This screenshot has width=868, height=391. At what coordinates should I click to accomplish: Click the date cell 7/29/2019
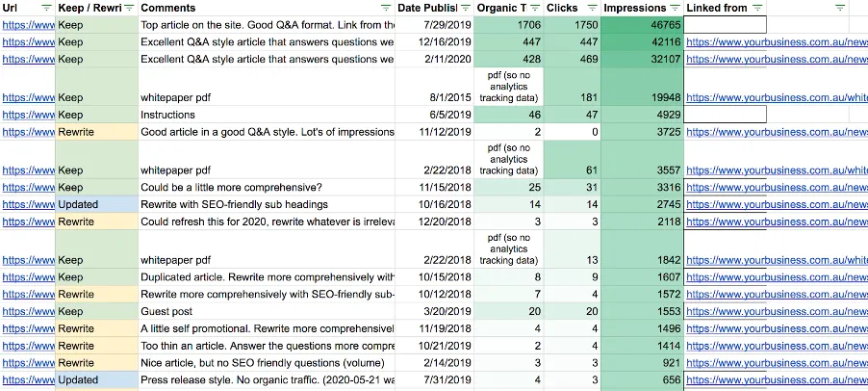(x=434, y=25)
